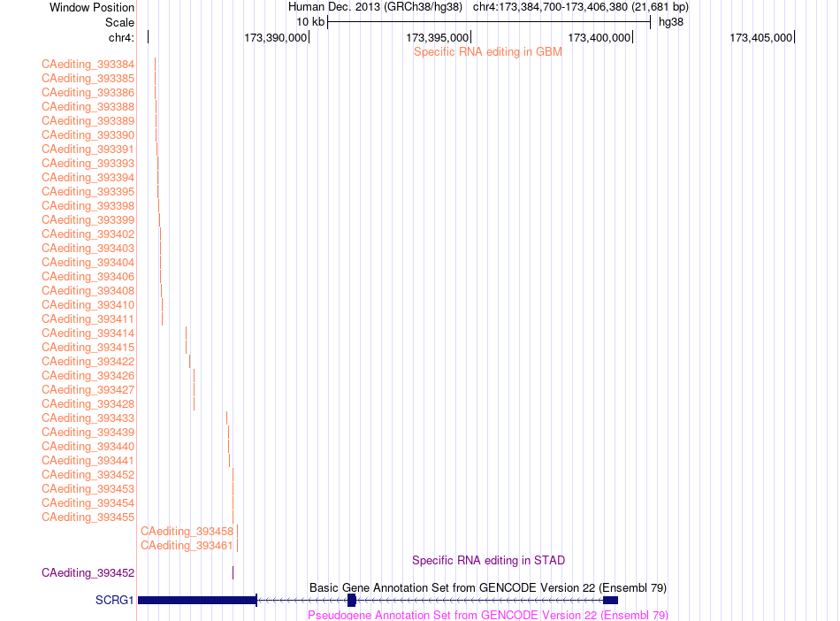Image resolution: width=840 pixels, height=621 pixels.
Task: Click the purple STAD editing site tick mark
Action: (x=233, y=572)
